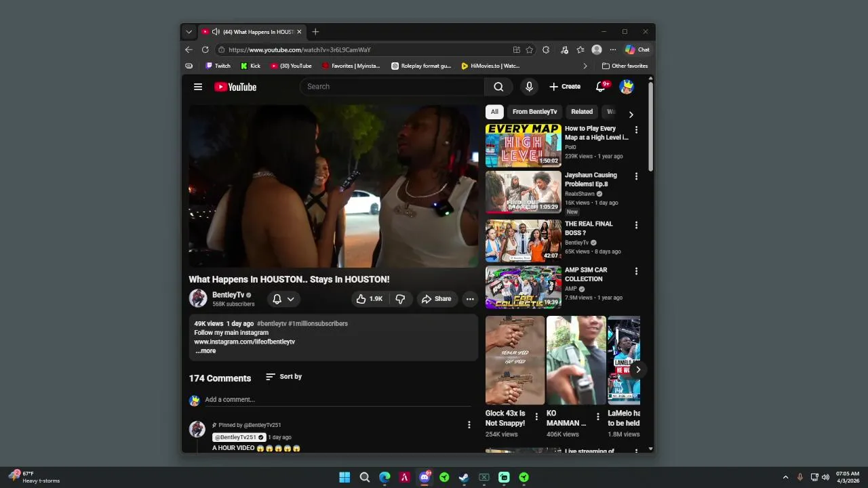Select the 'All' filter chip
Viewport: 868px width, 488px height.
494,112
